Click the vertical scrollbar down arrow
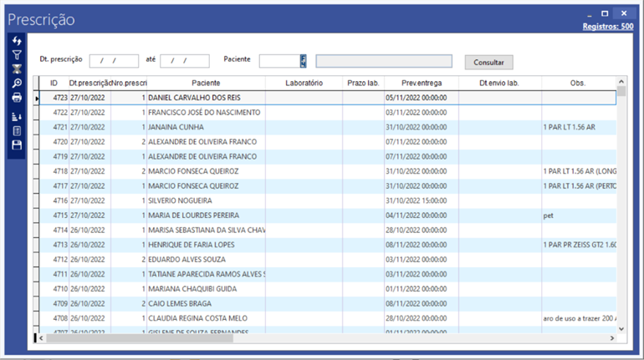 621,329
